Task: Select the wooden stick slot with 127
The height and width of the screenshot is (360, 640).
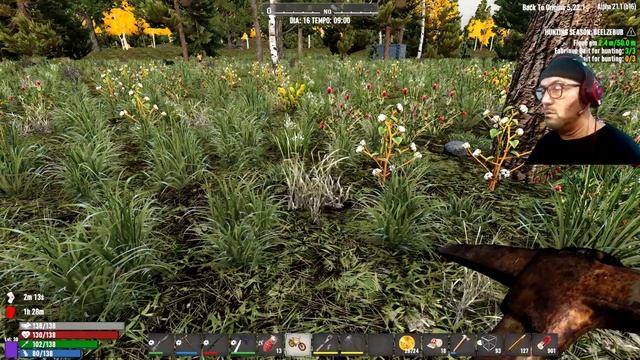Action: [x=518, y=344]
